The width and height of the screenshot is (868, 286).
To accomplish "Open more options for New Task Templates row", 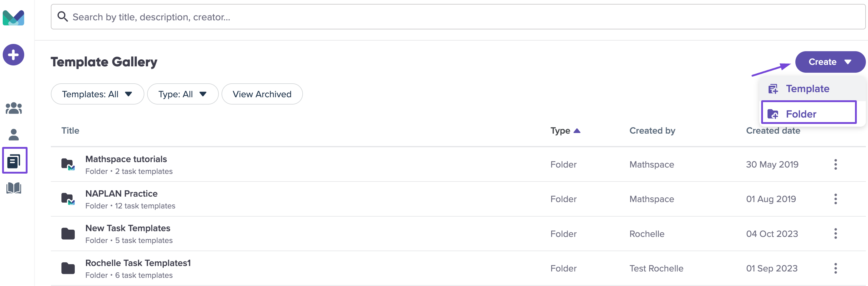I will (835, 234).
